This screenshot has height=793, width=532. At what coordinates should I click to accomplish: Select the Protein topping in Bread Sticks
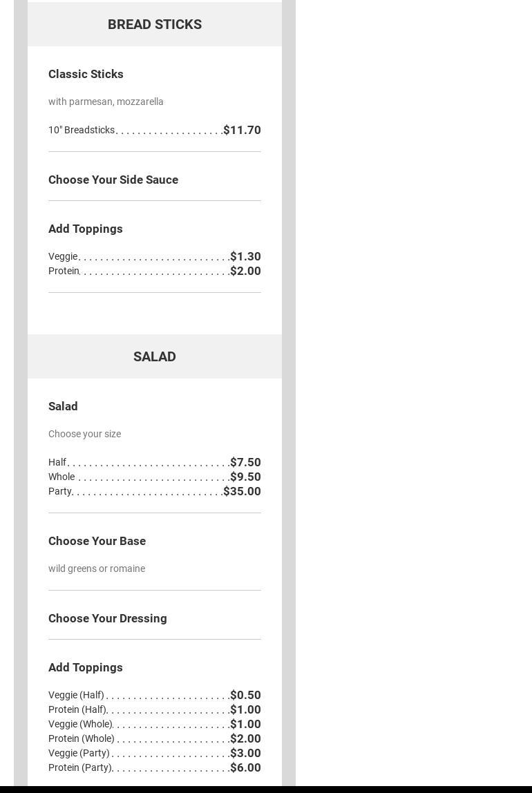(64, 271)
